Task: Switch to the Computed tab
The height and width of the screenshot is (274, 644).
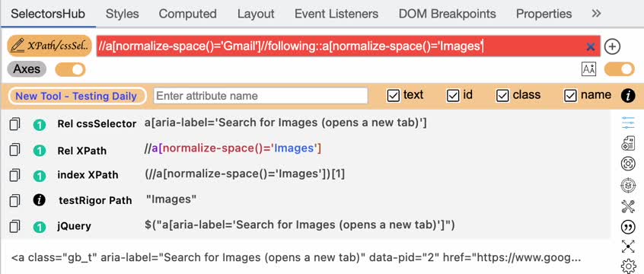Action: [x=188, y=14]
